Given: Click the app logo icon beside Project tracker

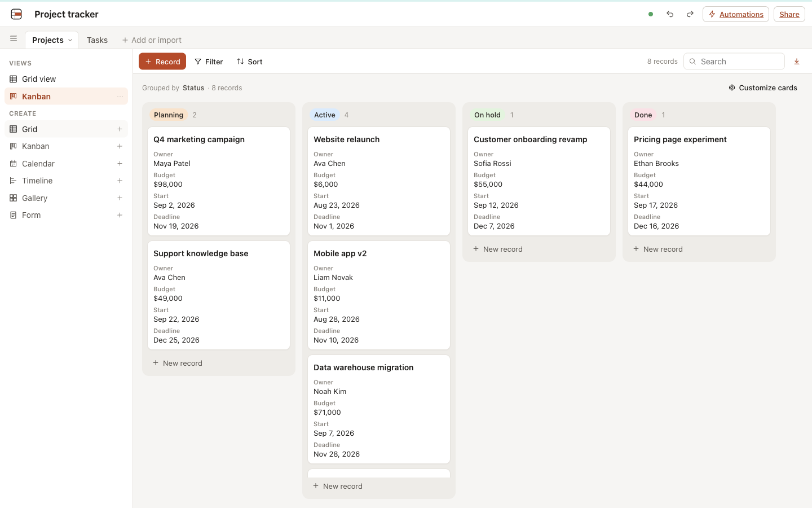Looking at the screenshot, I should pos(16,14).
